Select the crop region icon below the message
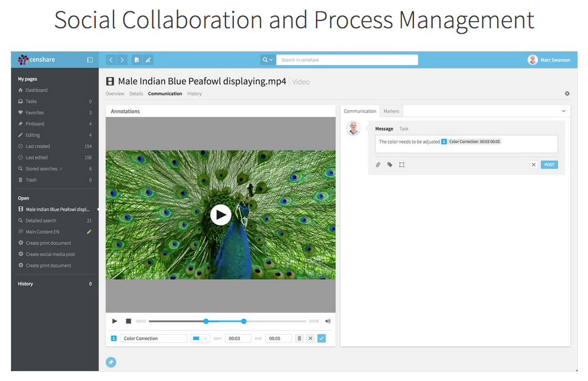Image resolution: width=588 pixels, height=381 pixels. tap(402, 164)
